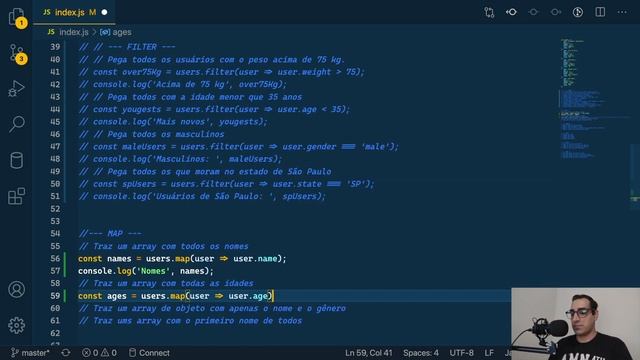The width and height of the screenshot is (640, 360).
Task: Click the over75Kg filter comment line
Action: [221, 72]
